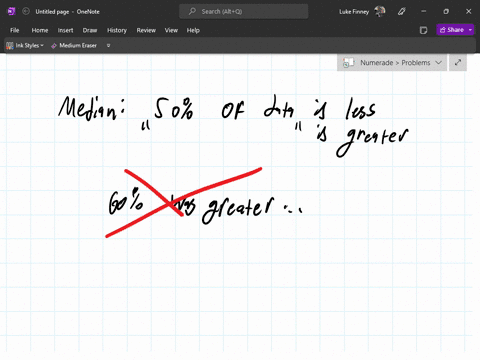Viewport: 480px width, 360px height.
Task: Open the Help tab
Action: click(x=193, y=30)
